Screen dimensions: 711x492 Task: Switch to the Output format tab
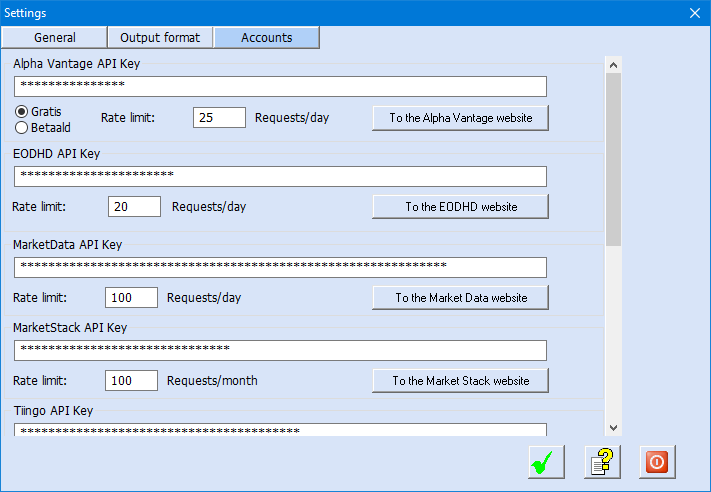pos(160,38)
